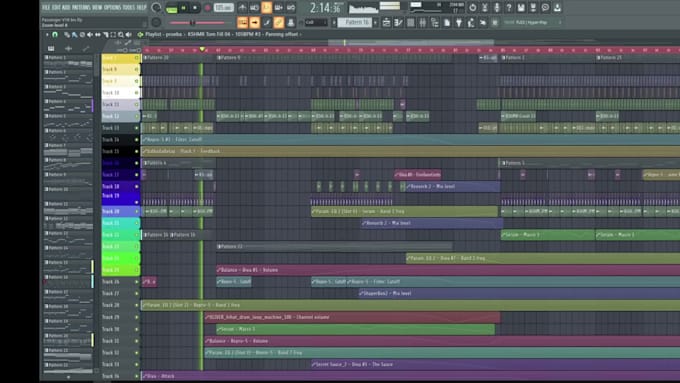Adjust the pink song position slider

pyautogui.click(x=197, y=23)
